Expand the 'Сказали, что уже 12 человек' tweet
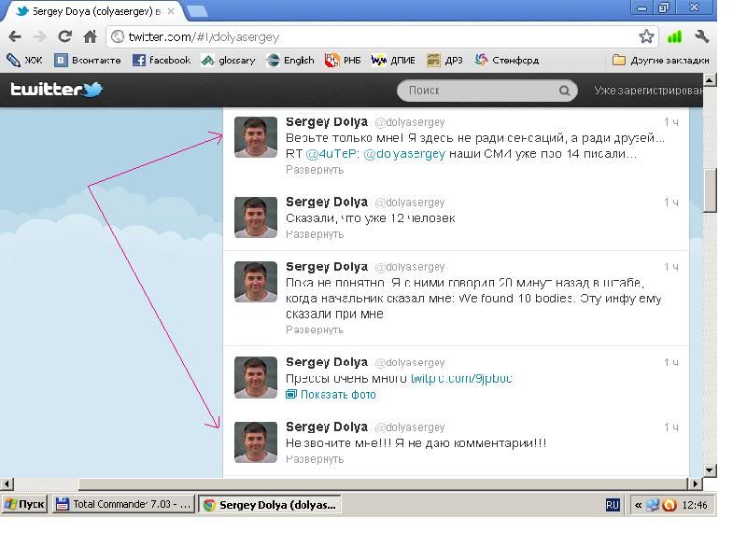747x560 pixels. point(315,234)
